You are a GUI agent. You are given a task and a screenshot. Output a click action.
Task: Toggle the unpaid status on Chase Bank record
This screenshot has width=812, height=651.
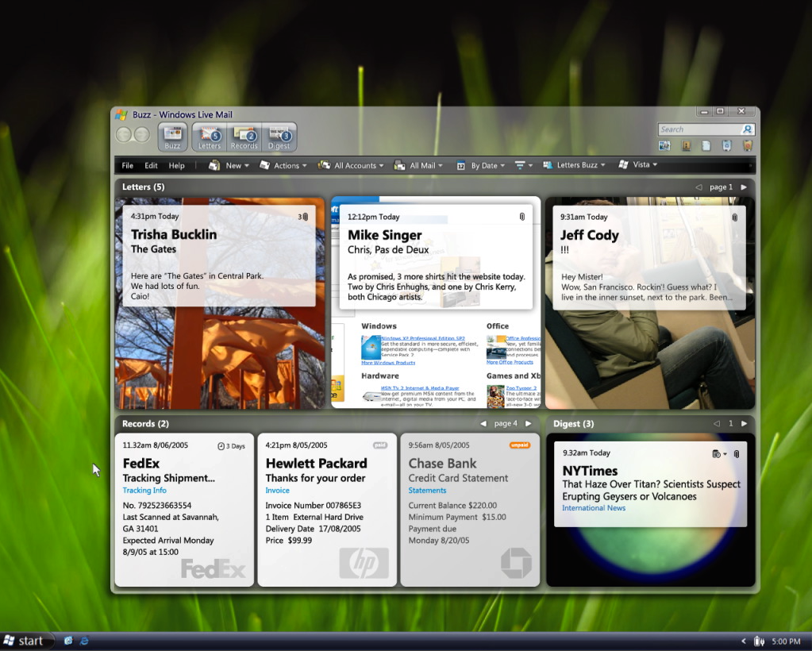[519, 445]
